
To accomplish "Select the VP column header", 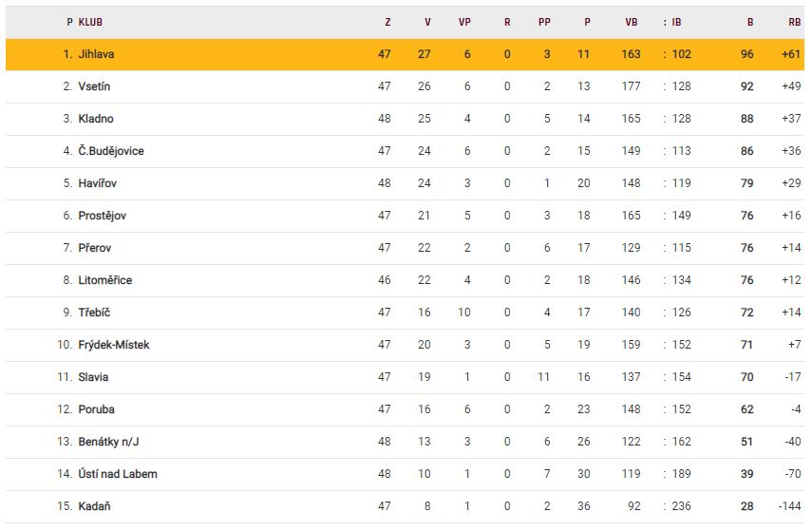I will click(x=464, y=21).
